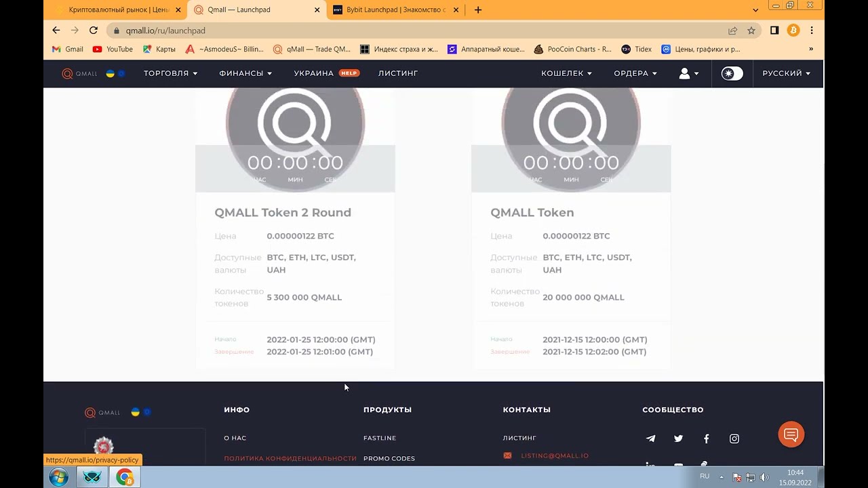Click the 20 000 000 QMALL value
Viewport: 868px width, 488px height.
[x=583, y=298]
